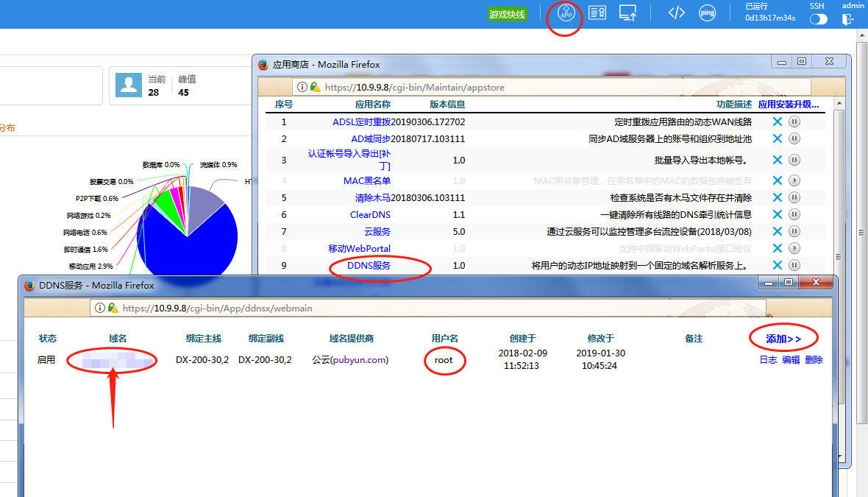This screenshot has height=497, width=868.
Task: Open 日志 for the DDNS entry
Action: click(768, 360)
